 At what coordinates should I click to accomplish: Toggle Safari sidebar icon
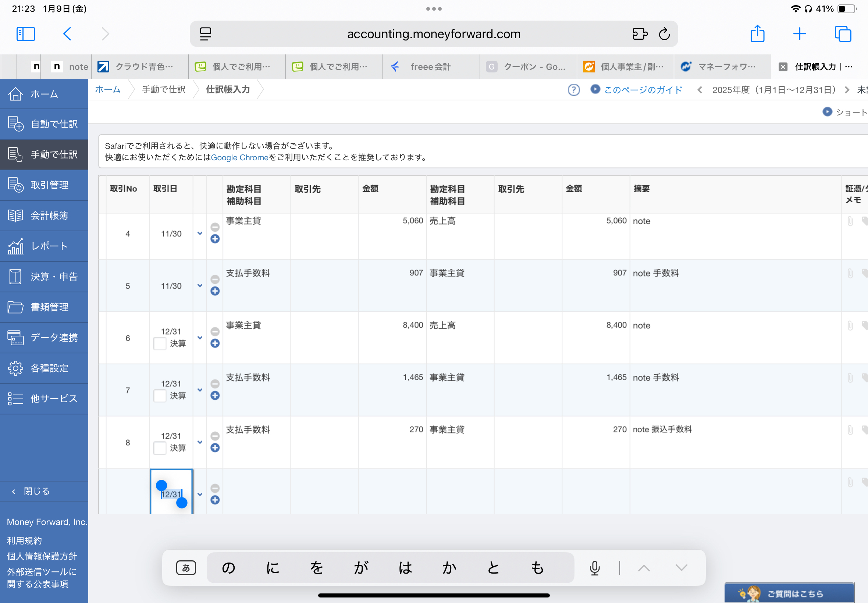click(26, 34)
